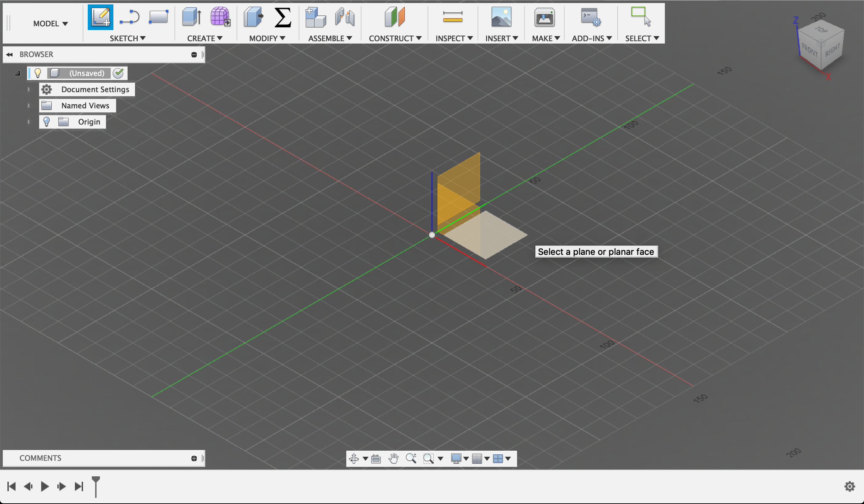Open the Sculpt Form tool in Create
This screenshot has width=864, height=504.
coord(220,17)
